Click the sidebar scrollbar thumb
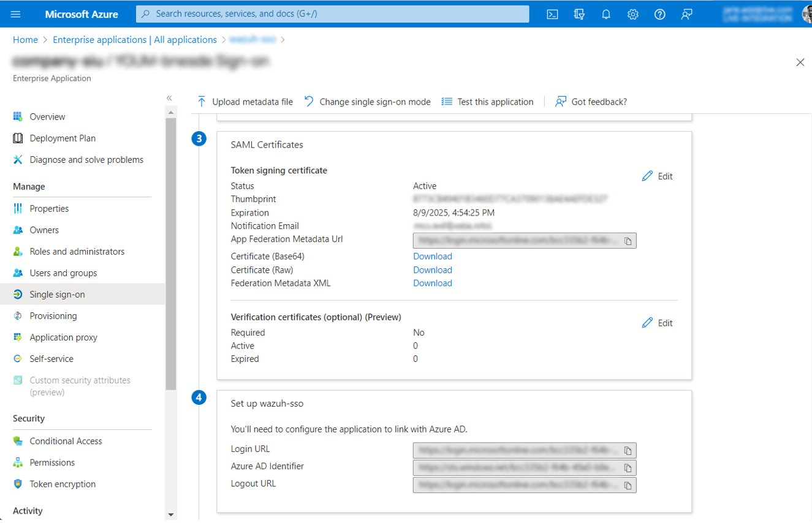 pos(170,254)
